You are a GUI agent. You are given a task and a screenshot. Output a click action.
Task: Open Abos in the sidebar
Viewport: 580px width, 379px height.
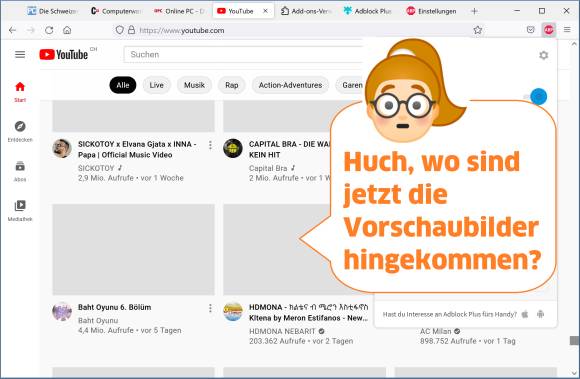pyautogui.click(x=20, y=171)
